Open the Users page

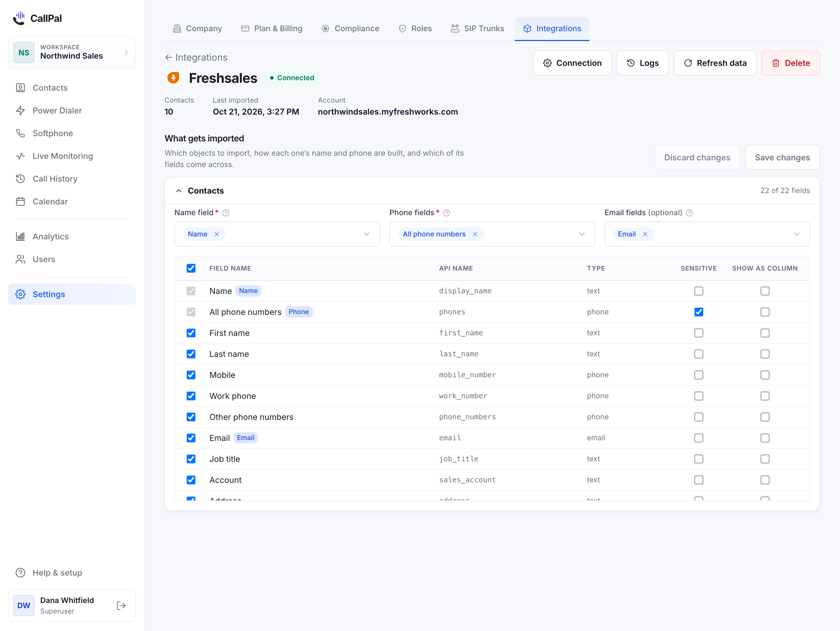72,259
